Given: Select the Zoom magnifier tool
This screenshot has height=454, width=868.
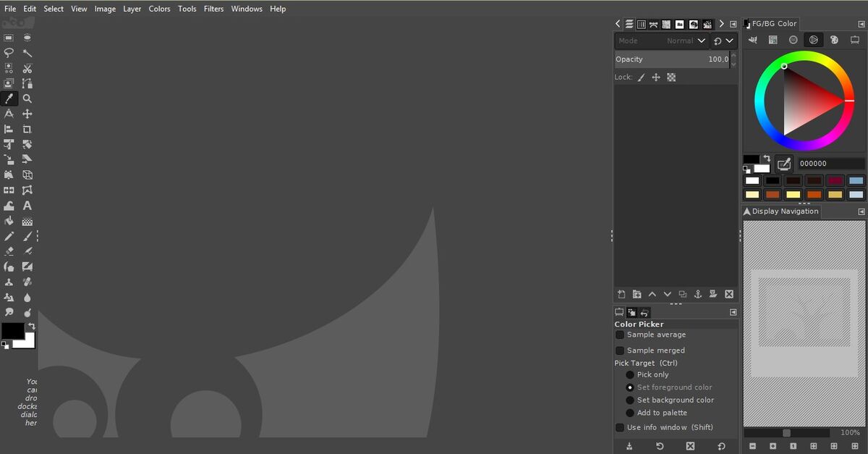Looking at the screenshot, I should [x=27, y=98].
